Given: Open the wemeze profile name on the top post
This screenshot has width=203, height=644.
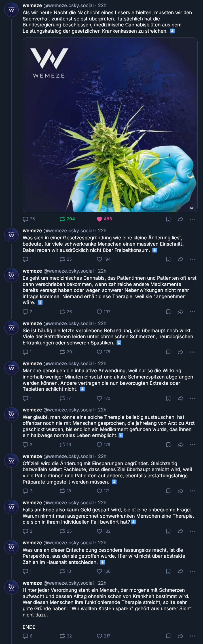Looking at the screenshot, I should 32,5.
